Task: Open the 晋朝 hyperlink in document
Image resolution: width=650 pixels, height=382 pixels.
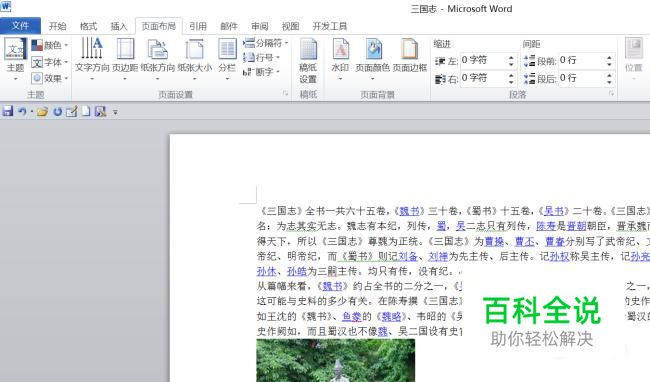Action: click(576, 226)
